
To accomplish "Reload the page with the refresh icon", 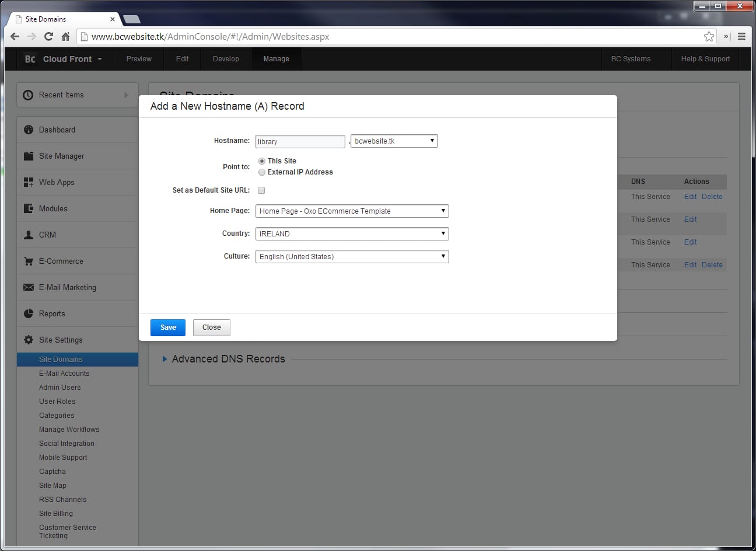I will click(x=48, y=36).
